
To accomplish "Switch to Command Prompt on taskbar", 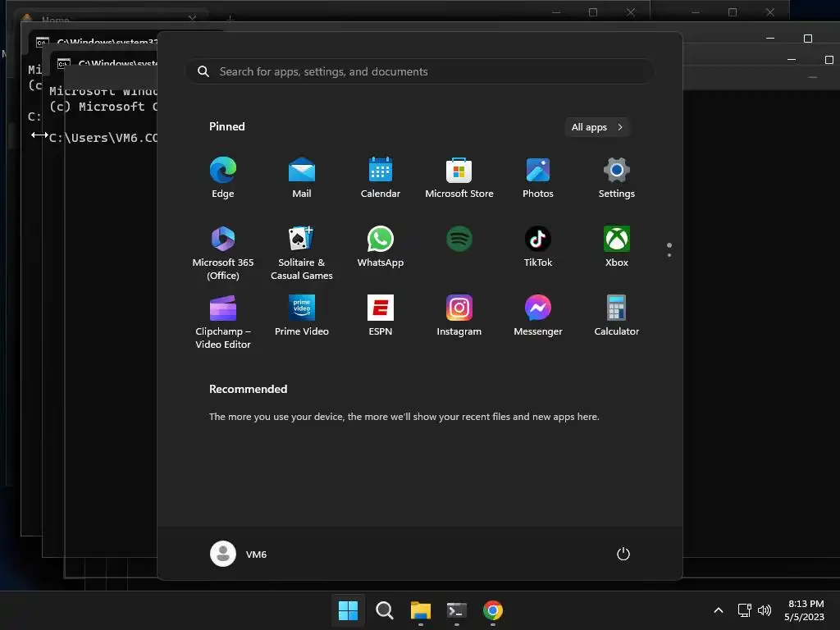I will tap(456, 610).
